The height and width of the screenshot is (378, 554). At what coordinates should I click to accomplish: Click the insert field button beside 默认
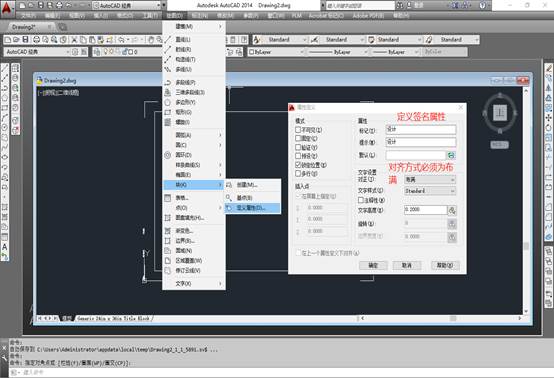point(451,155)
